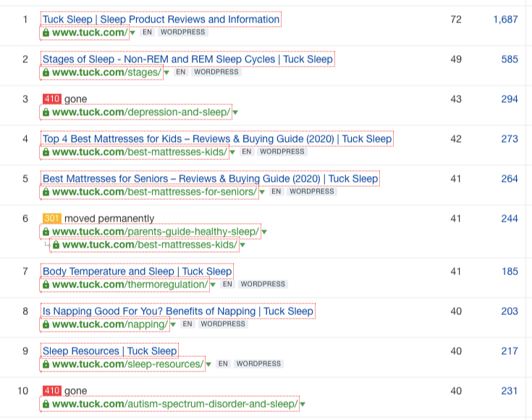Click the EN tag in the Mattresses for Kids row

(247, 151)
